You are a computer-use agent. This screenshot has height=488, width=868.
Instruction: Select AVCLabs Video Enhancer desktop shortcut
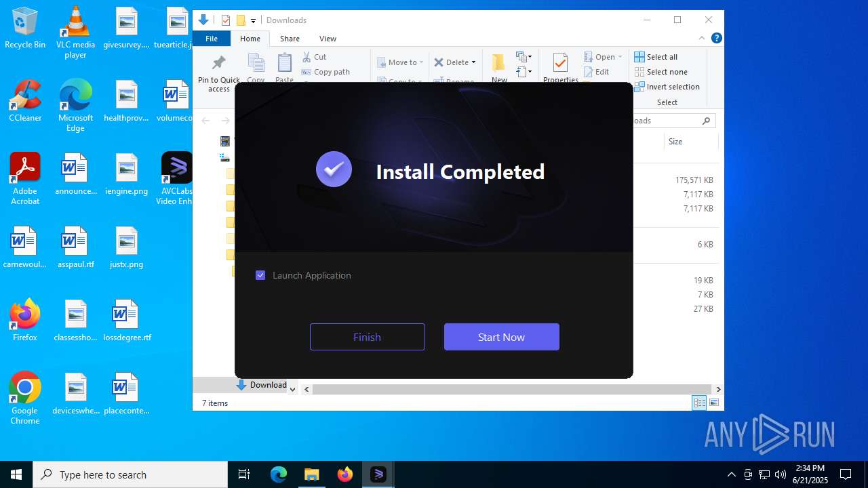(176, 179)
